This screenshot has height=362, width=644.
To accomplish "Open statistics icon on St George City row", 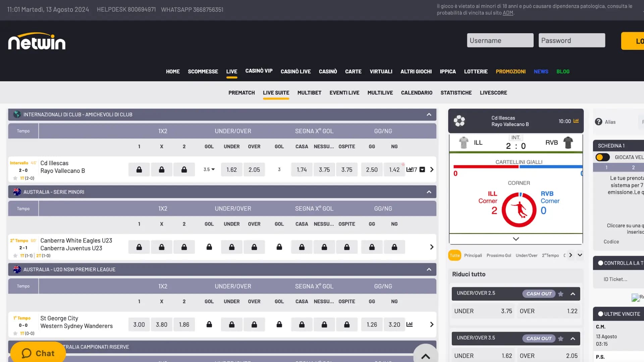I will tap(410, 324).
